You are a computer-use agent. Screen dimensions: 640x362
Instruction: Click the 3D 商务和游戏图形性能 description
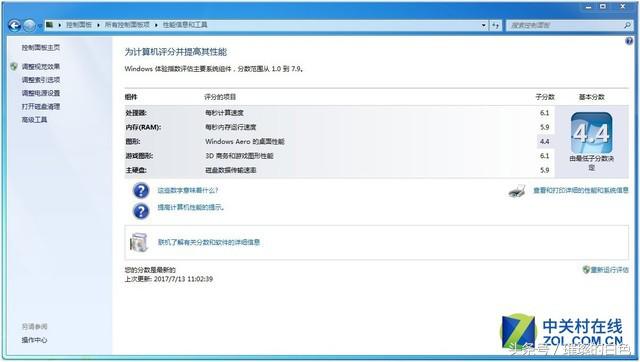click(239, 156)
